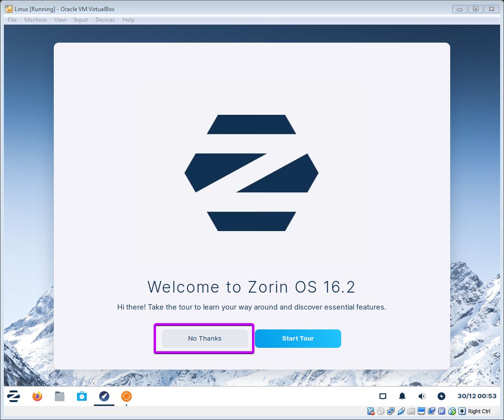Close the VirtualBox window
This screenshot has height=420, width=504.
(x=491, y=9)
